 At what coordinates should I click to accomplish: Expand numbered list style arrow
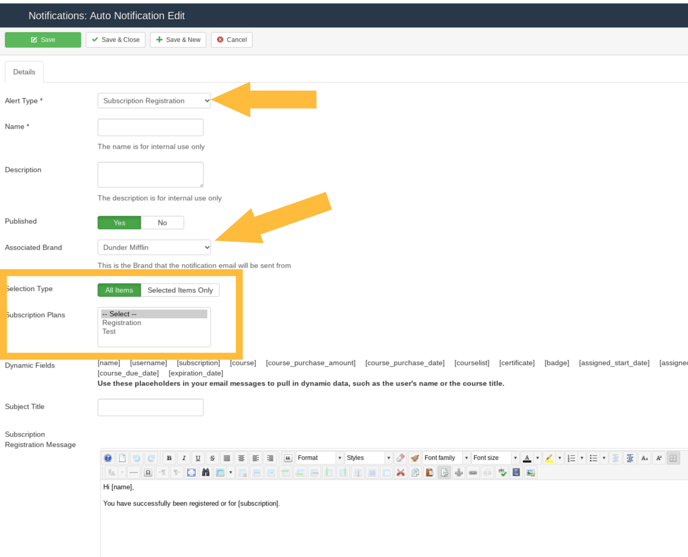[x=582, y=458]
